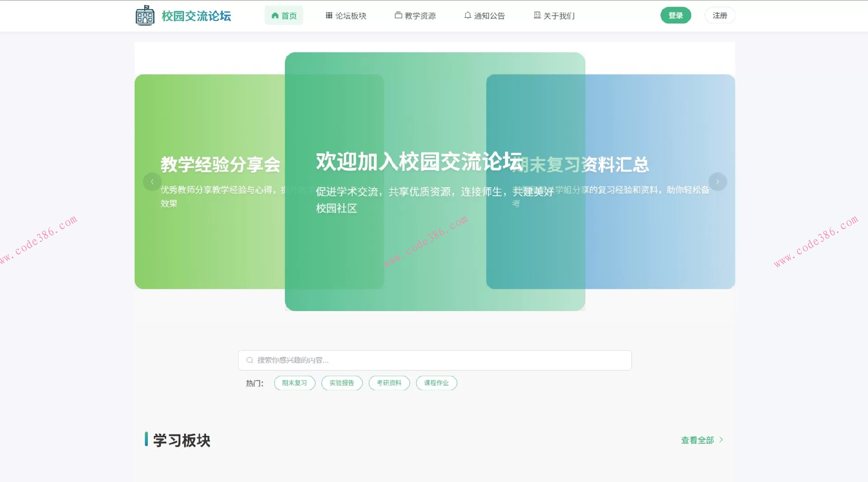868x482 pixels.
Task: Select the 实验报告 hot tag
Action: tap(342, 383)
